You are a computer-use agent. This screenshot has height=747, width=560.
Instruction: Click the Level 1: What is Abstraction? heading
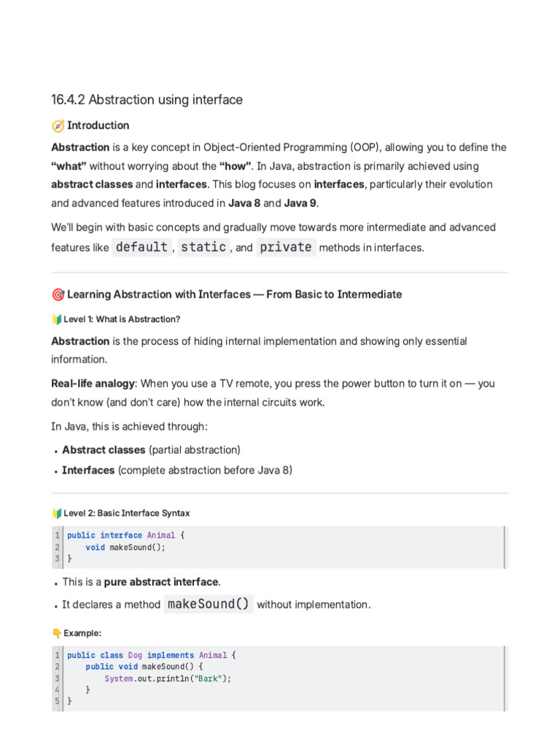122,320
